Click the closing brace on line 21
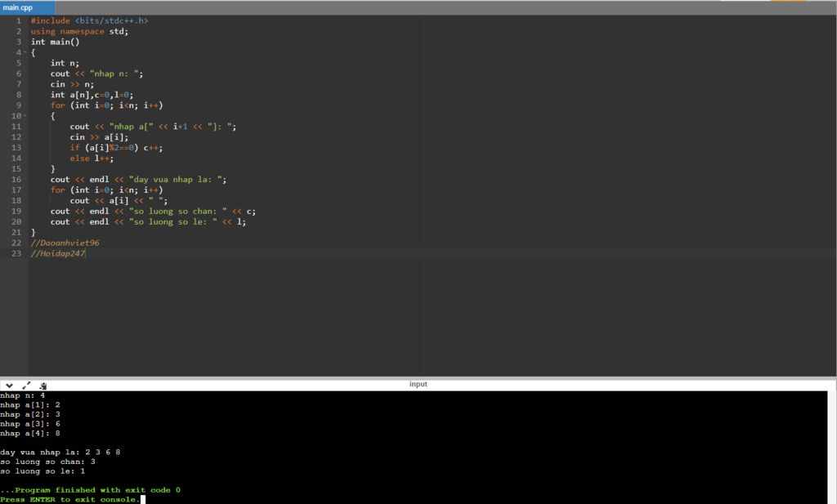Image resolution: width=837 pixels, height=504 pixels. click(33, 233)
